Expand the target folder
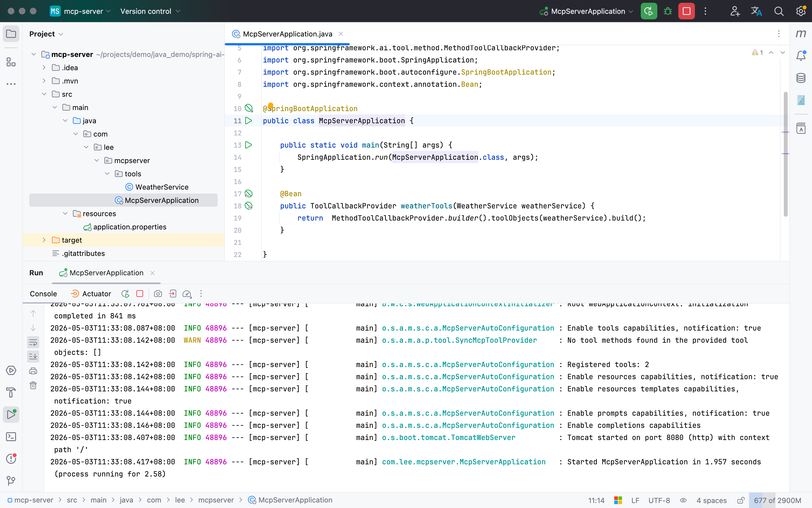 click(44, 240)
